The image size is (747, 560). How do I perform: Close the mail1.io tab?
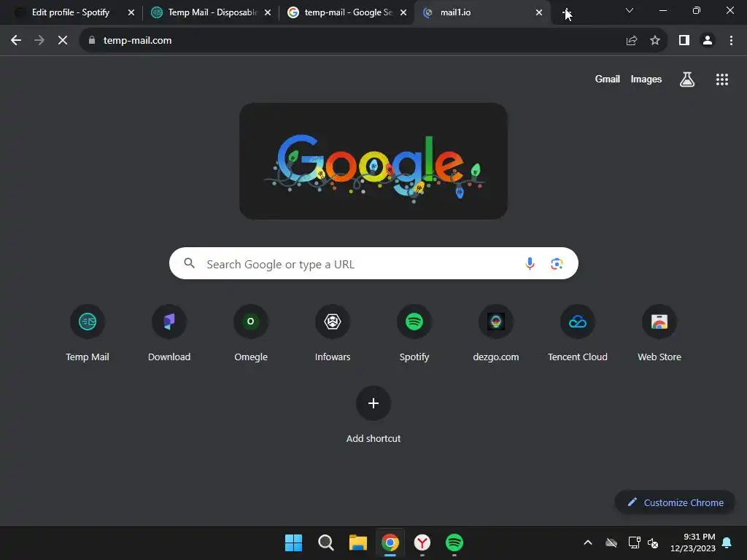(x=539, y=12)
